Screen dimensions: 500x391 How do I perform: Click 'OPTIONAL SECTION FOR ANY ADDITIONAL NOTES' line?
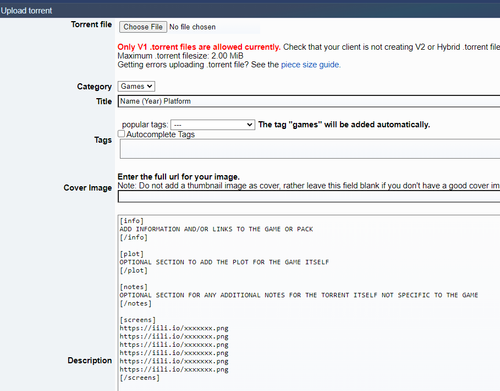click(299, 295)
